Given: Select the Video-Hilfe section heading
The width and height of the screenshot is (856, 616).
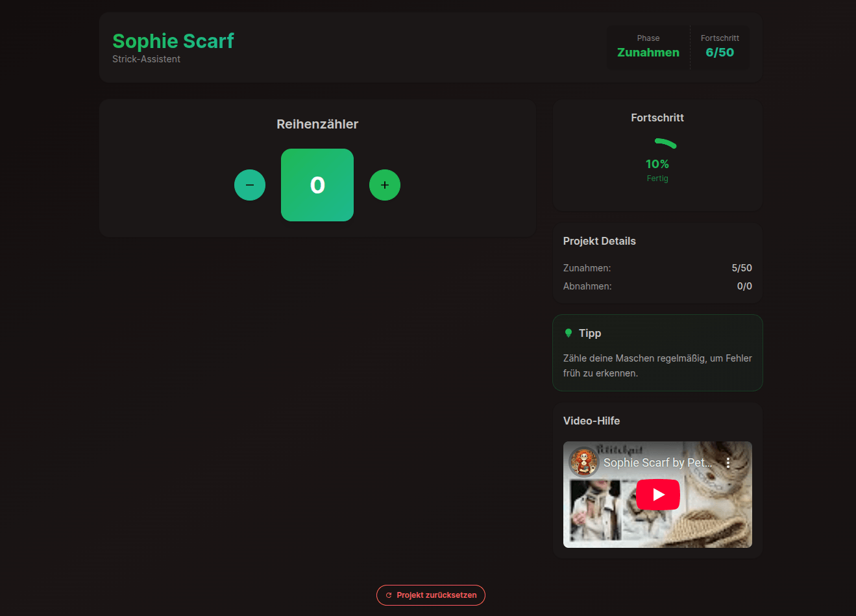Looking at the screenshot, I should (x=591, y=421).
